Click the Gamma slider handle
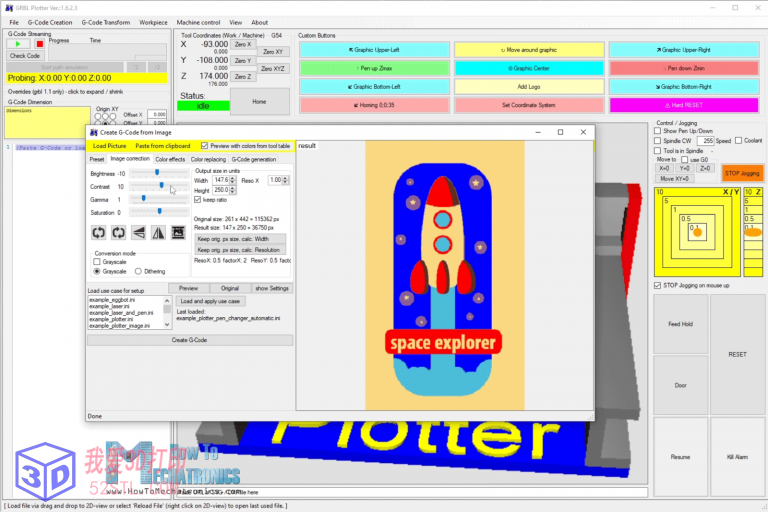The width and height of the screenshot is (768, 512). click(144, 198)
